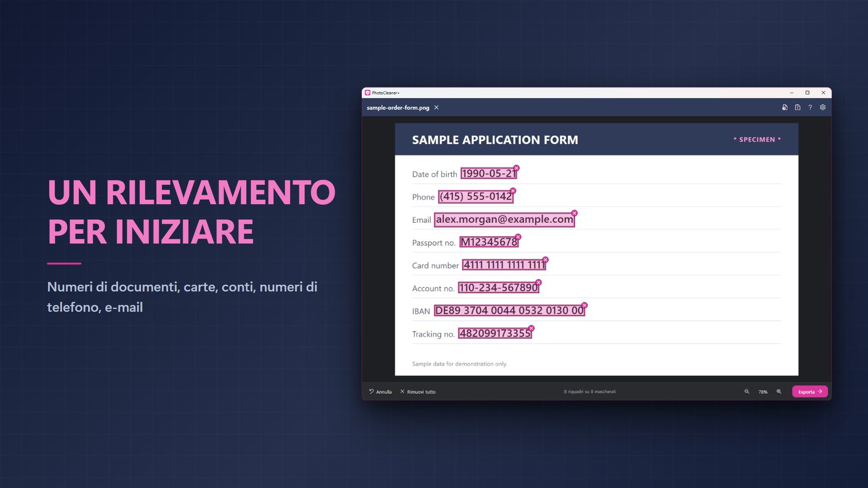
Task: Open help with the question mark icon
Action: point(810,107)
